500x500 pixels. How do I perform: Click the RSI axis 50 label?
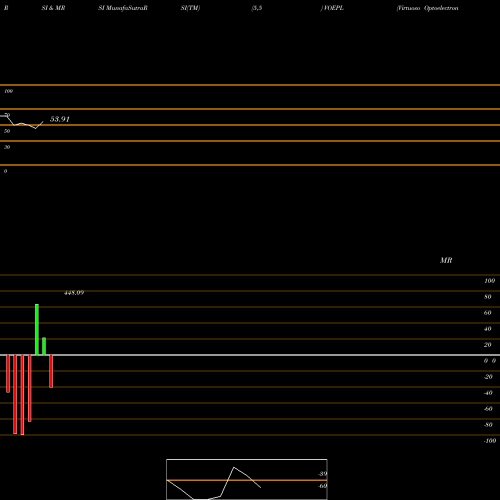(7, 131)
